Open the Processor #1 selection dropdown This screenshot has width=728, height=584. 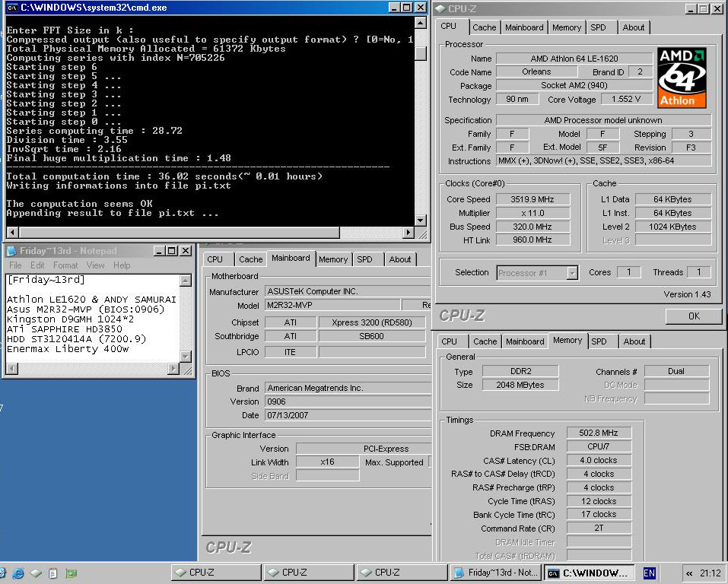572,273
